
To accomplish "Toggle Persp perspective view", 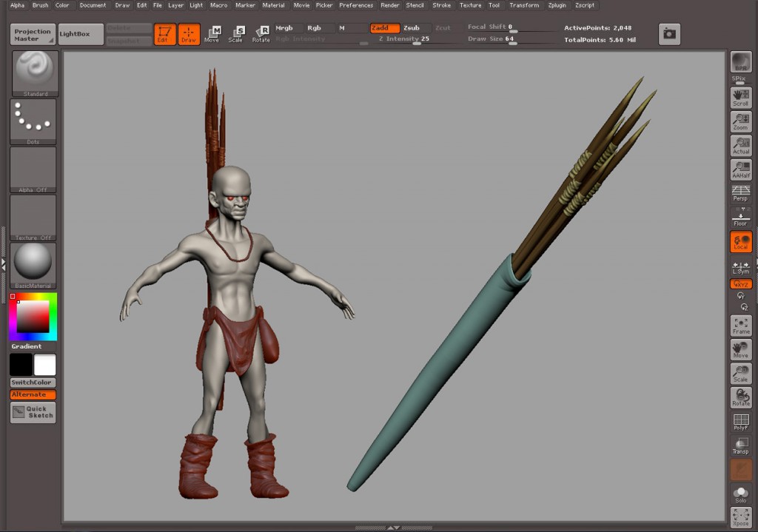I will pos(740,193).
